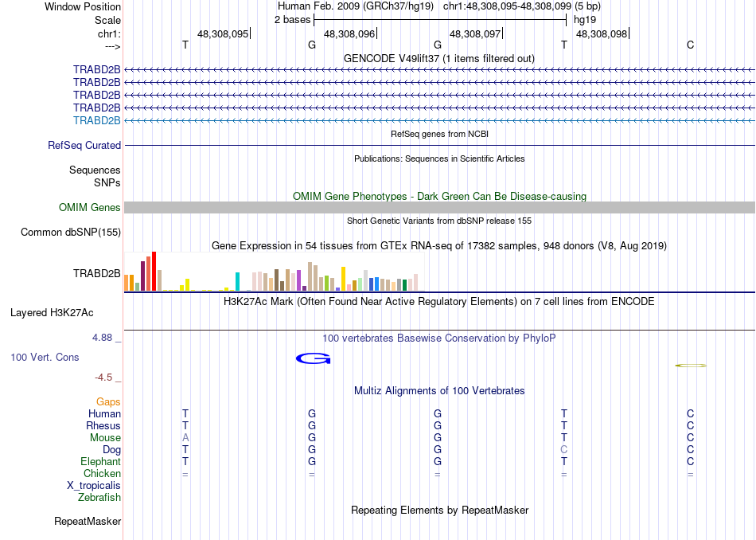
Task: Click the Window Position track label
Action: click(83, 6)
